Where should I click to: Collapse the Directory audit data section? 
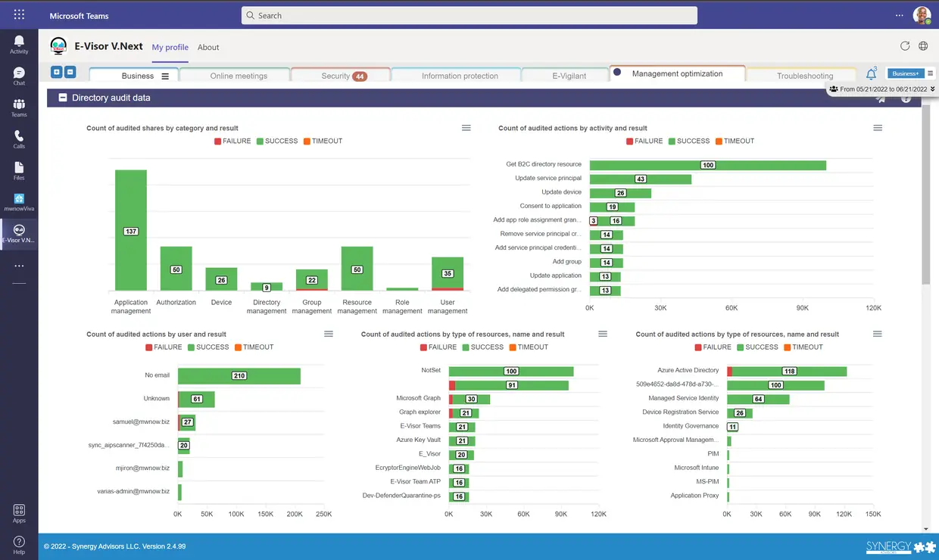(x=63, y=98)
